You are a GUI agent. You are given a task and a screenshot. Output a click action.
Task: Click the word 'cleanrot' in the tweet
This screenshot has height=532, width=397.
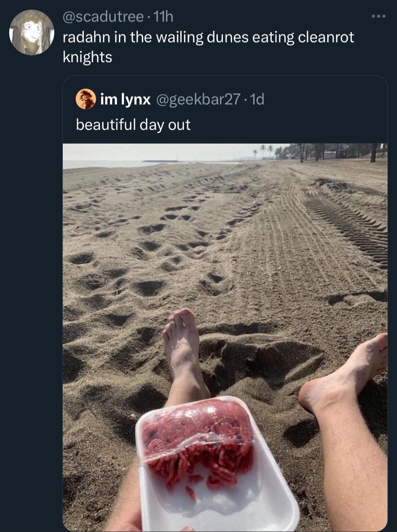point(326,37)
